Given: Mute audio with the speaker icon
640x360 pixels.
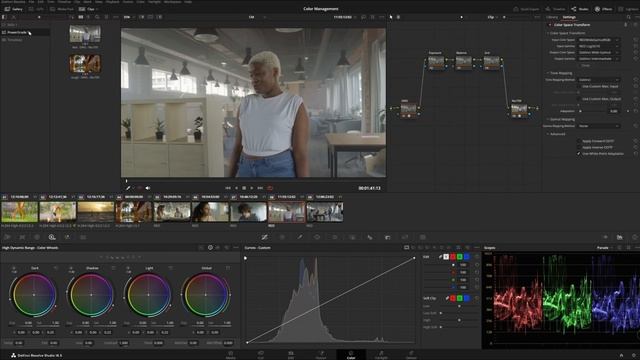Looking at the screenshot, I should pyautogui.click(x=148, y=188).
